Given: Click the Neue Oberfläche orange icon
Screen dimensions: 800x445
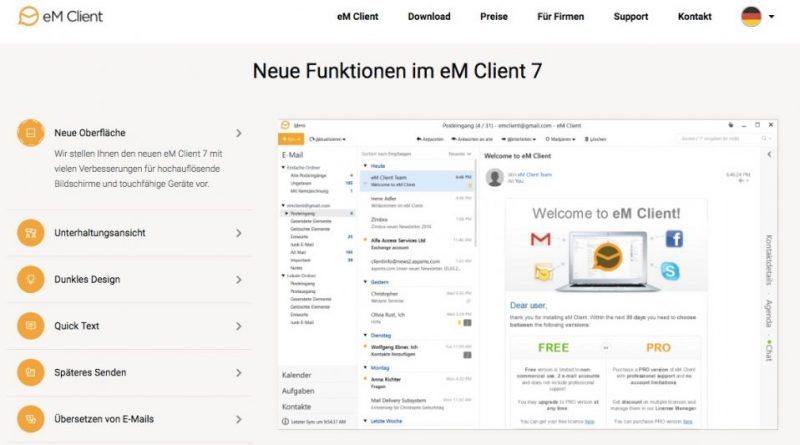Looking at the screenshot, I should coord(31,133).
